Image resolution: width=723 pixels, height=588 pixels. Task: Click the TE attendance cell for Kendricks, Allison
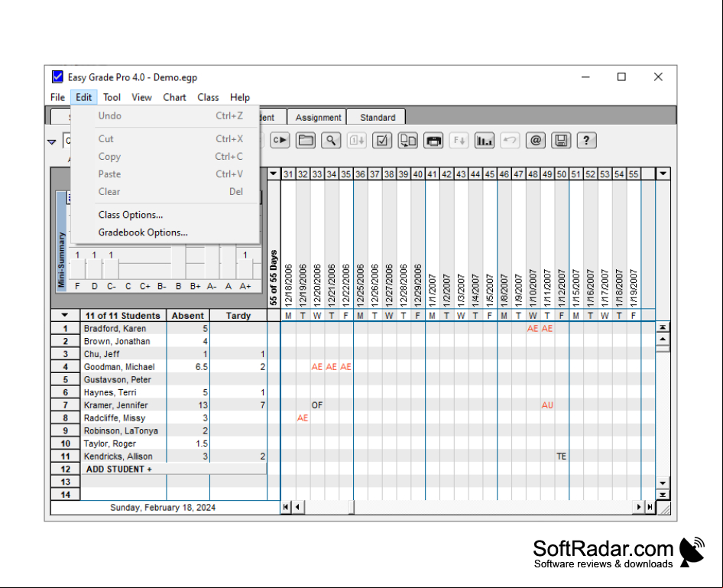pyautogui.click(x=561, y=456)
